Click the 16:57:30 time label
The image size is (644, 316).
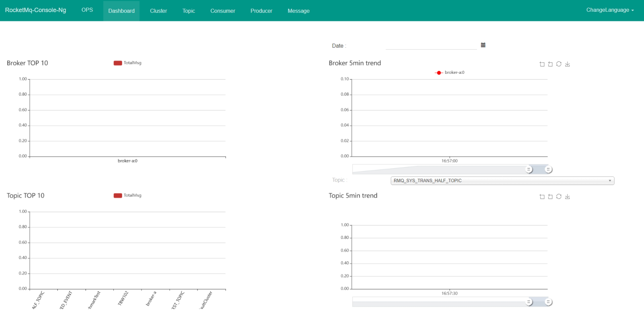(x=450, y=293)
